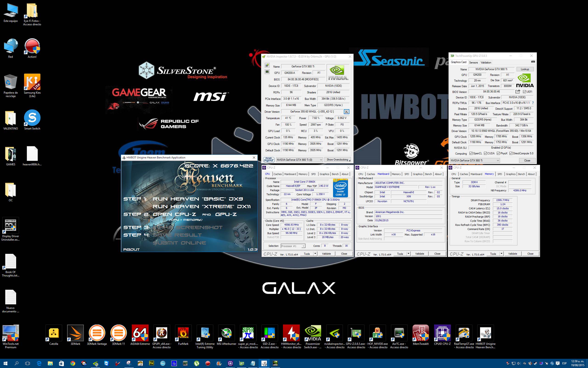Click RUN HEAVEN "XTREME" DX11 step
The height and width of the screenshot is (368, 588).
201,207
